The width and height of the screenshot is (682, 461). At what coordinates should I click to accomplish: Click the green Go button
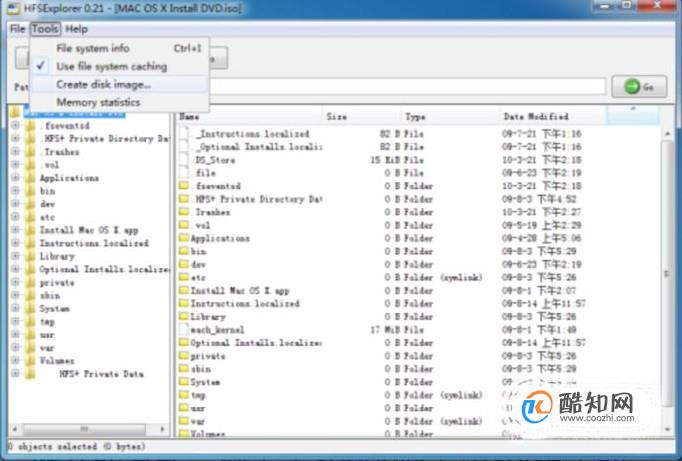coord(639,87)
